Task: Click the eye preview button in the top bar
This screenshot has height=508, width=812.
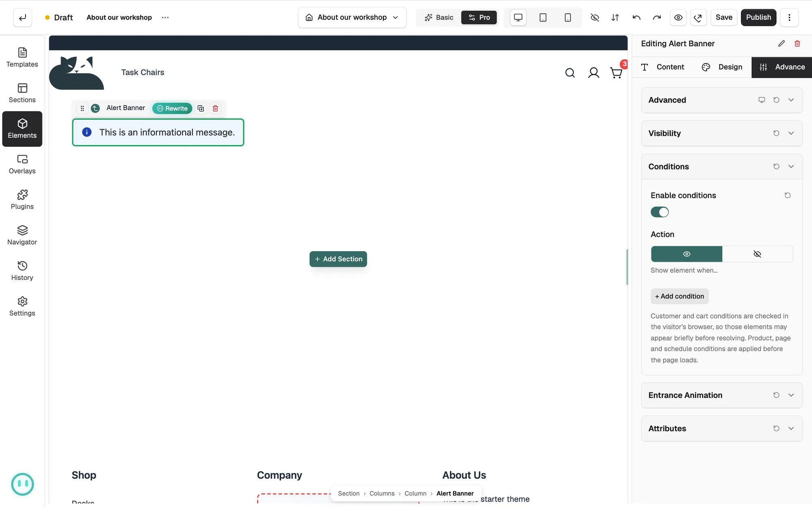Action: pyautogui.click(x=678, y=17)
